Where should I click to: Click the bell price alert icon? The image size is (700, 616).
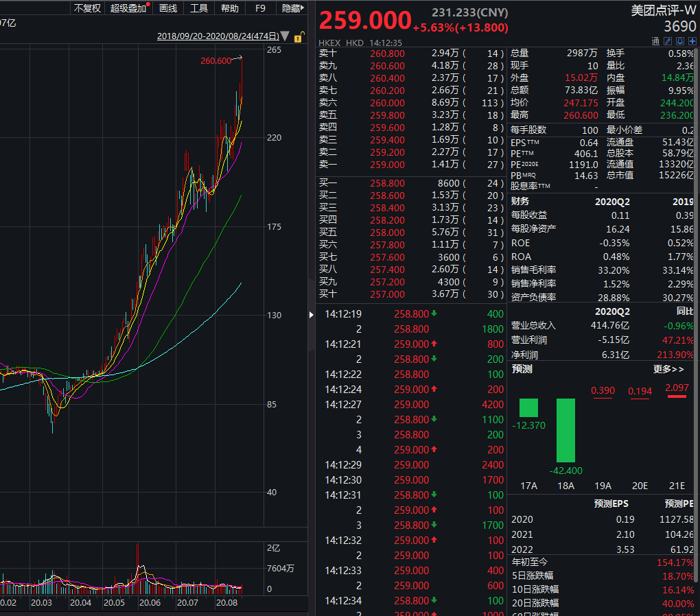(x=680, y=41)
